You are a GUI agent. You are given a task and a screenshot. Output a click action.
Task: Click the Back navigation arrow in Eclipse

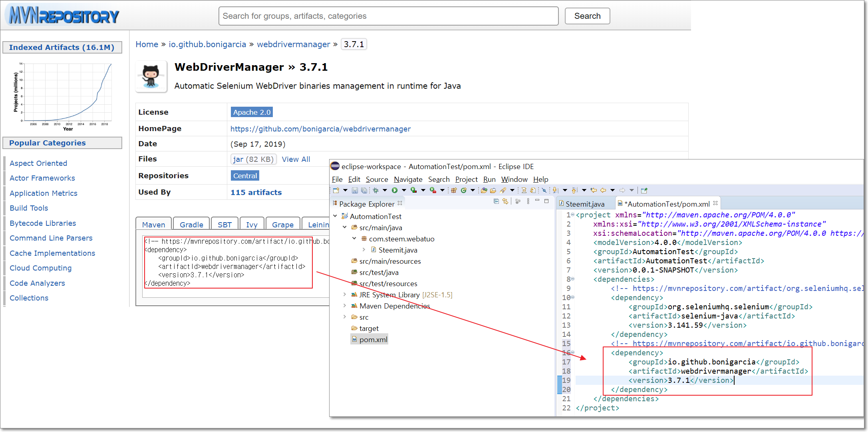(603, 190)
